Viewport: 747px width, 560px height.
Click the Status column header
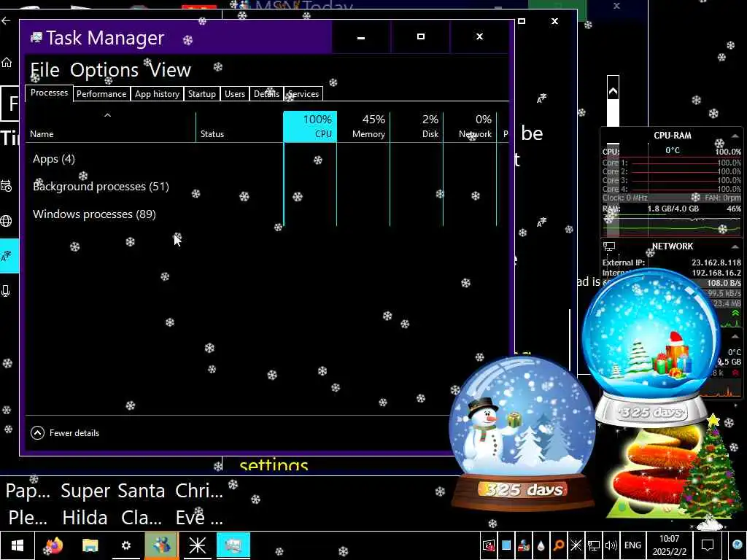[x=239, y=127]
